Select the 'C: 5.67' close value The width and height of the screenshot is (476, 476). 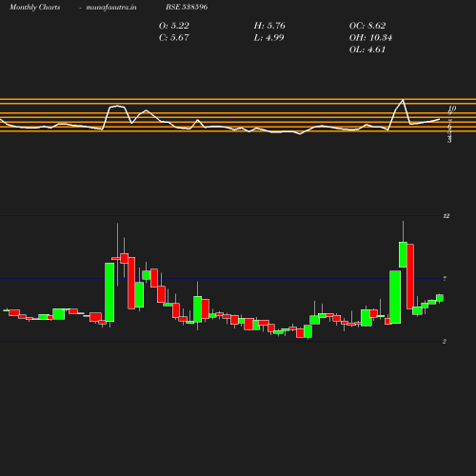(174, 37)
